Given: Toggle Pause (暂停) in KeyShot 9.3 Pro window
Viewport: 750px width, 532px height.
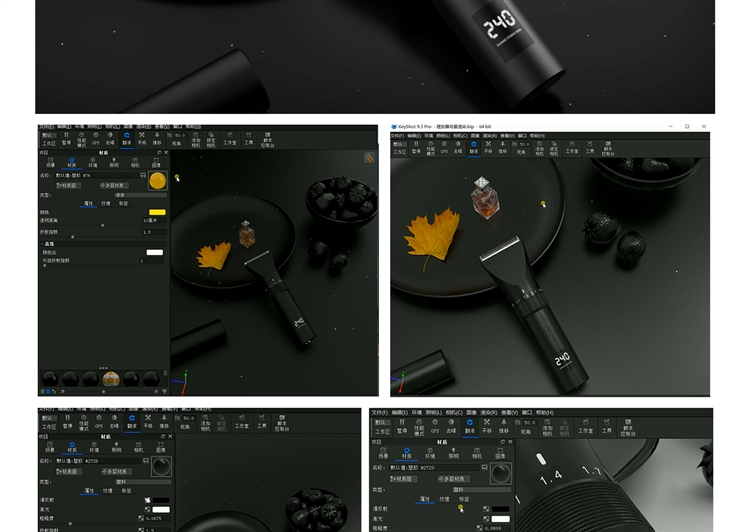Looking at the screenshot, I should point(416,147).
